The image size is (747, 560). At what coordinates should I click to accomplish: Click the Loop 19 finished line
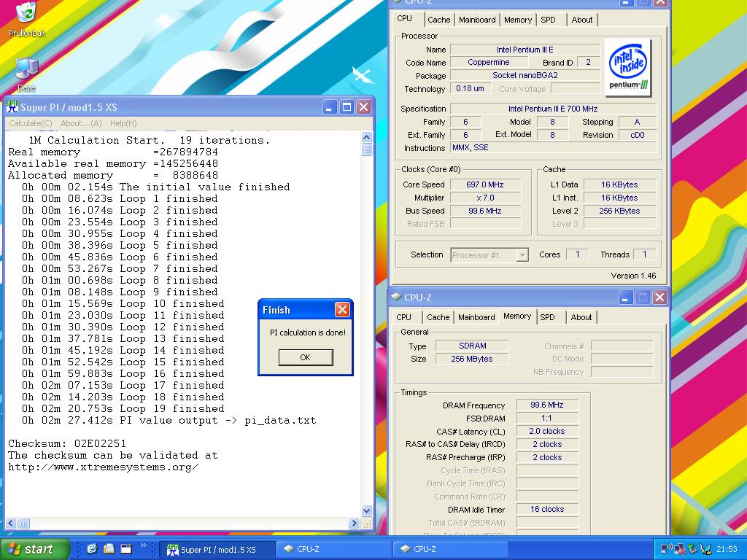pyautogui.click(x=123, y=408)
